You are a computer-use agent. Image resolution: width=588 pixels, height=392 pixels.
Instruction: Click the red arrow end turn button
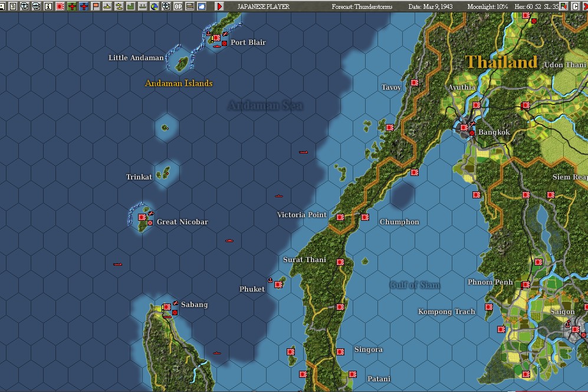pos(219,6)
